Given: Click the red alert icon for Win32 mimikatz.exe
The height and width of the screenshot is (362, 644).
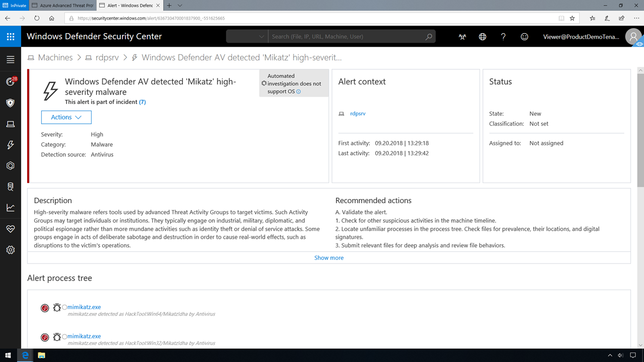Looking at the screenshot, I should pos(45,337).
